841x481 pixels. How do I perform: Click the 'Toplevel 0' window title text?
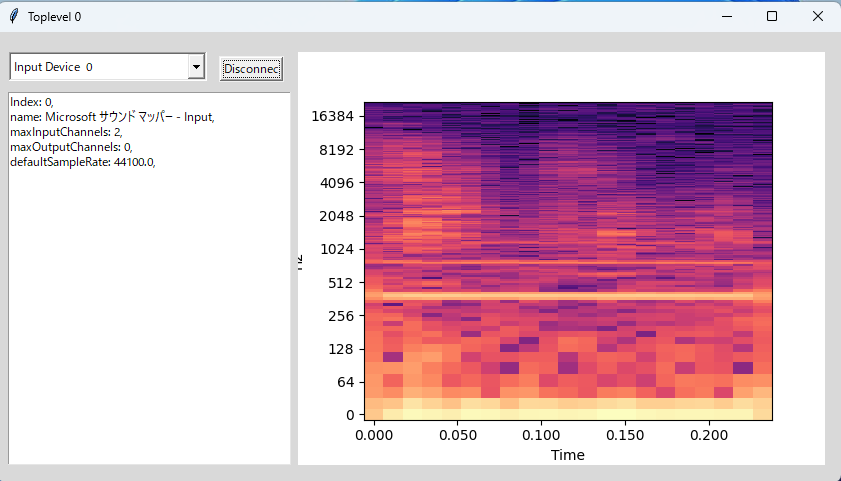[55, 17]
